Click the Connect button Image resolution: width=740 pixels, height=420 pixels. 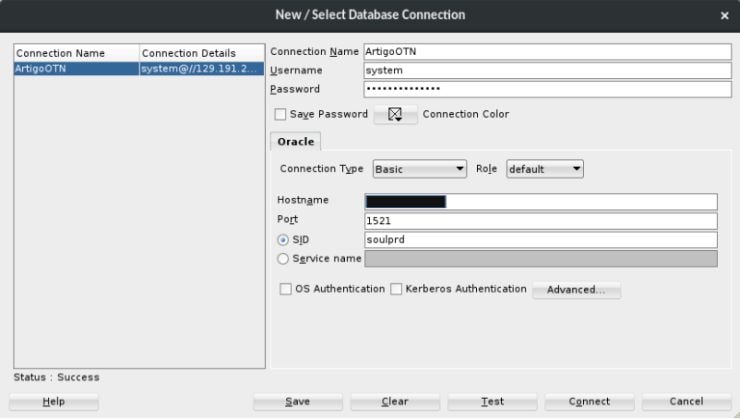pyautogui.click(x=589, y=402)
